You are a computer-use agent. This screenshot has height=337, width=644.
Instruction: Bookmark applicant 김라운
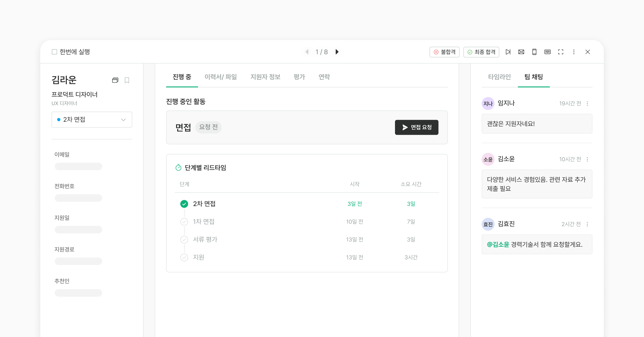click(x=127, y=80)
